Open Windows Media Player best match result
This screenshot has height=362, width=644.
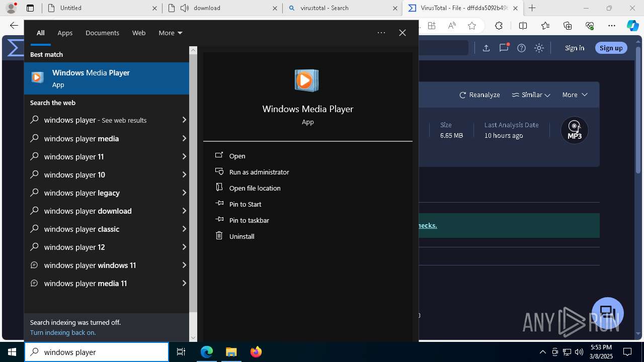(x=107, y=78)
